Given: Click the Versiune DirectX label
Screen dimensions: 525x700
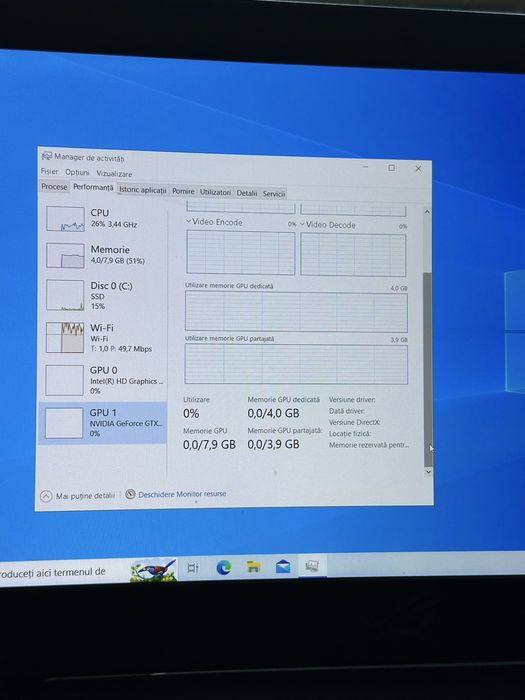Looking at the screenshot, I should tap(354, 422).
